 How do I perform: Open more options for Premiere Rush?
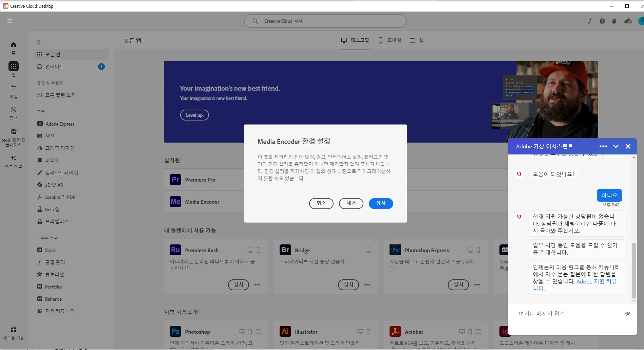click(257, 285)
